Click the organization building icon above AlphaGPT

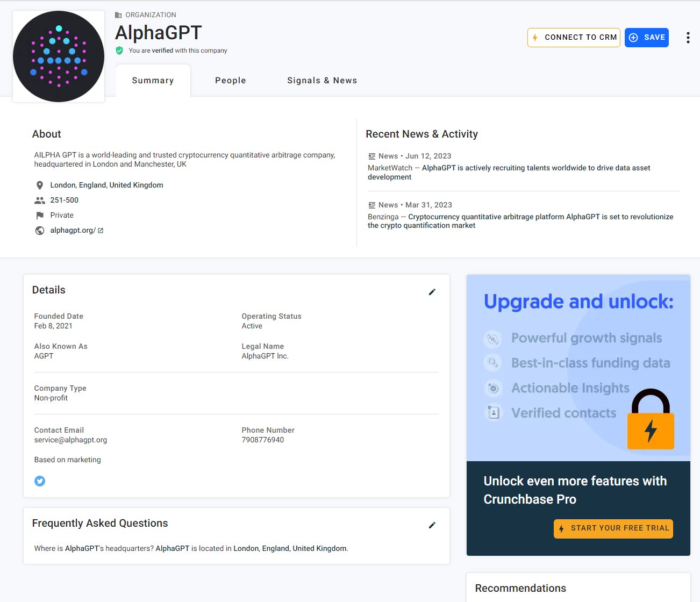117,15
